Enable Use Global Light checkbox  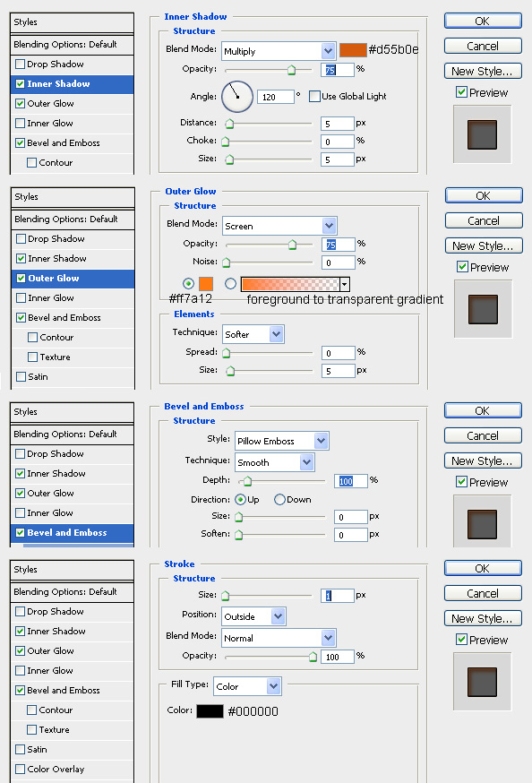(314, 97)
